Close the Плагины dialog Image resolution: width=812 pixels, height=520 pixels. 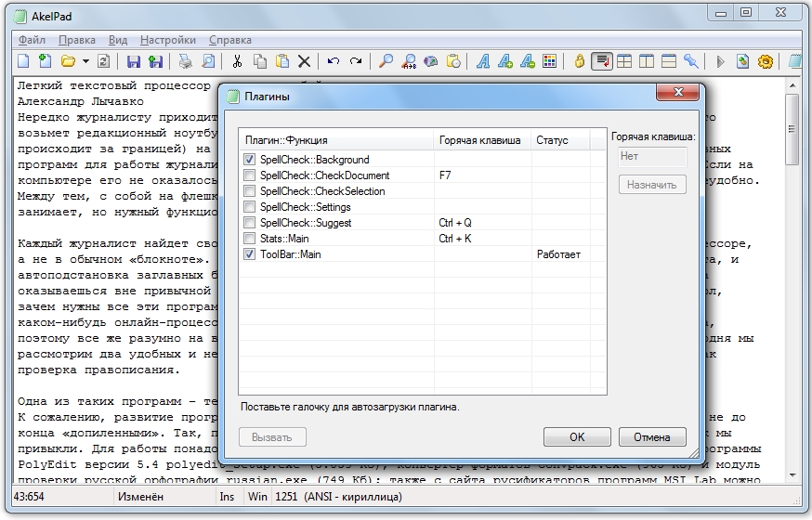[x=678, y=92]
